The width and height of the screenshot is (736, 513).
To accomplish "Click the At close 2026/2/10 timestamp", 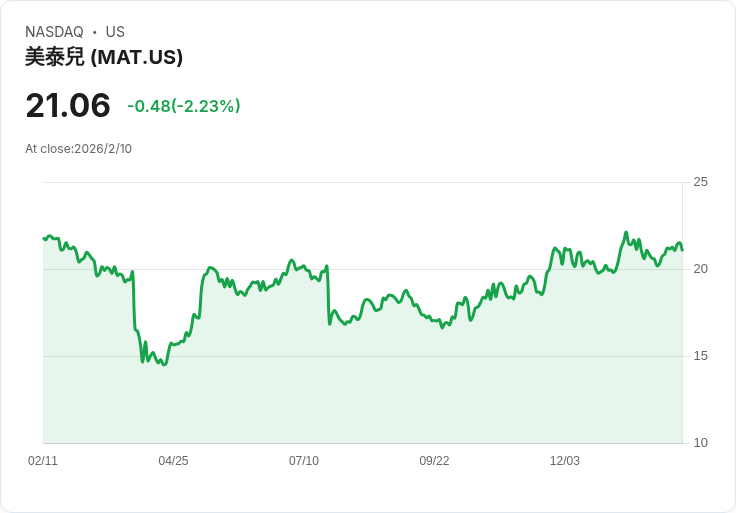I will [78, 149].
